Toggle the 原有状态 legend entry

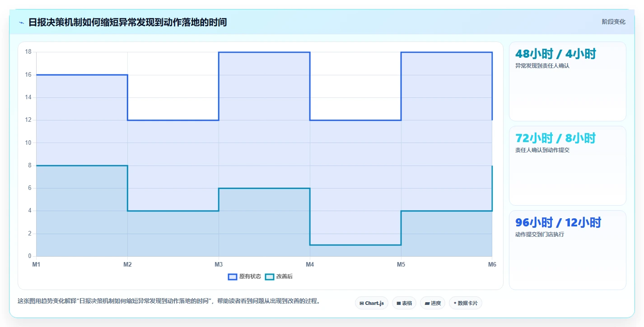click(244, 276)
